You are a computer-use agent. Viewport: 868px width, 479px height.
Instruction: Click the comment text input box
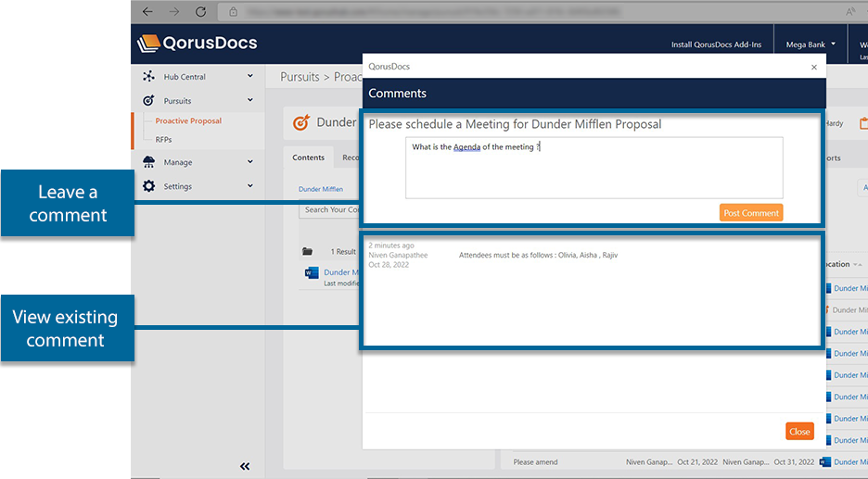point(594,168)
